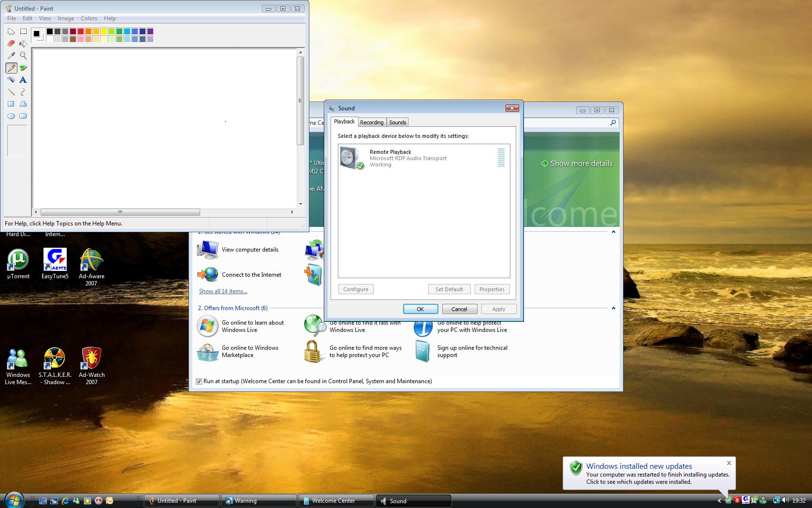812x508 pixels.
Task: Choose the white color swatch in Paint
Action: [50, 39]
